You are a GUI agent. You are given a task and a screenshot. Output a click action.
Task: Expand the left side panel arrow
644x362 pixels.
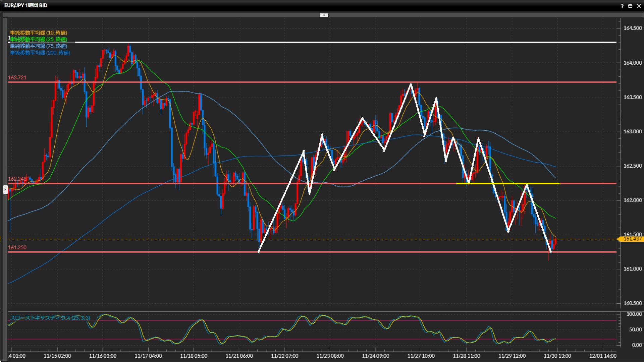[5, 190]
